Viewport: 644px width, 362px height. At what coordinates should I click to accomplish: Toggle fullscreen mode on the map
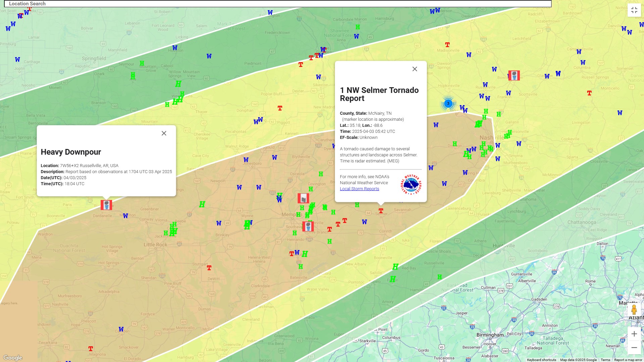coord(634,10)
